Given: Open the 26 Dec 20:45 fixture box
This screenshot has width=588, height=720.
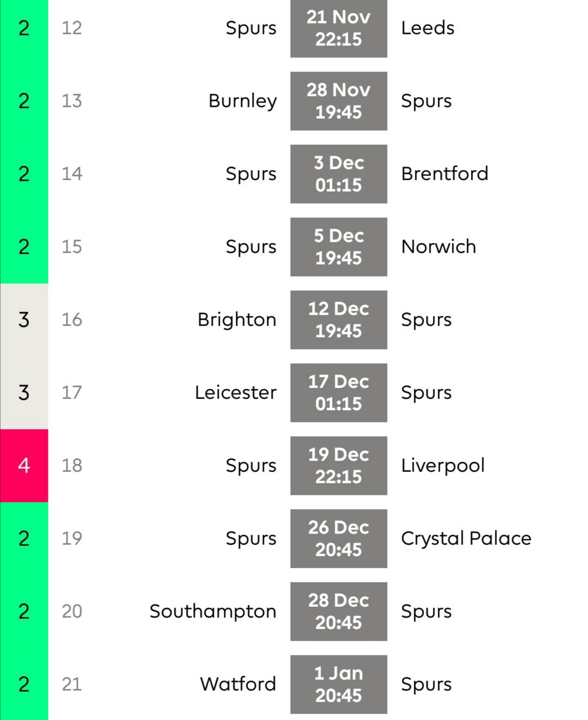Looking at the screenshot, I should pyautogui.click(x=339, y=539).
